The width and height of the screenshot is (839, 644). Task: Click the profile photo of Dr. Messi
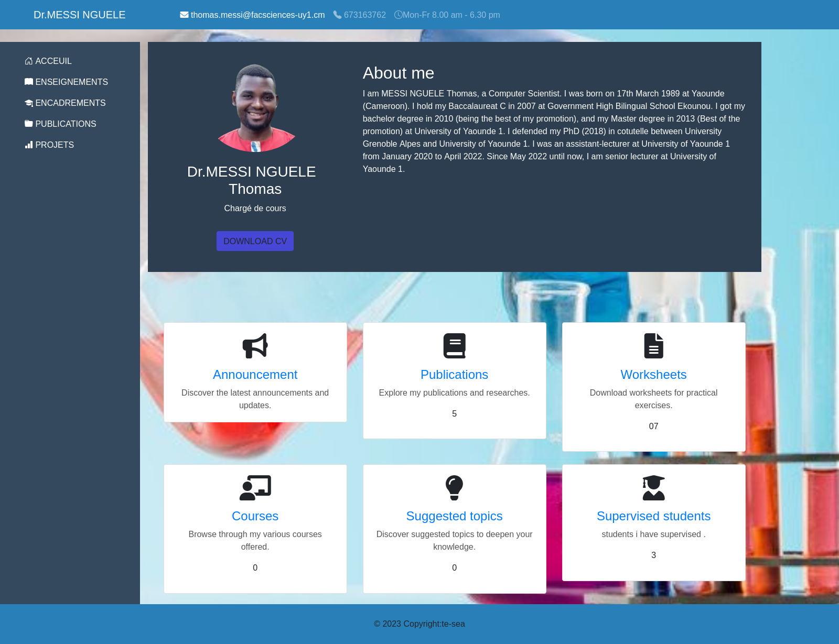click(255, 108)
